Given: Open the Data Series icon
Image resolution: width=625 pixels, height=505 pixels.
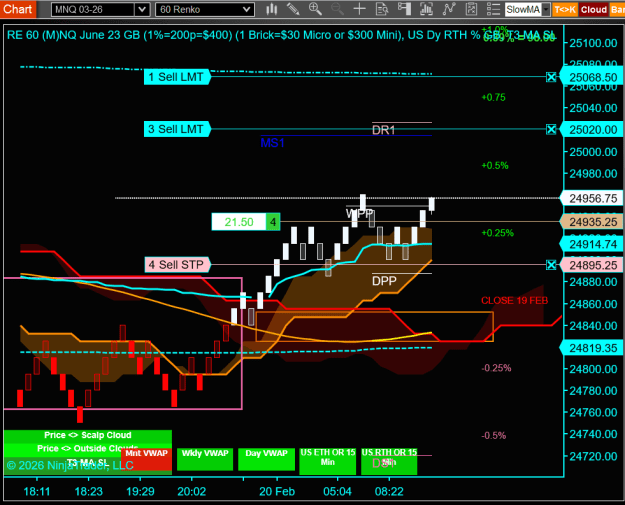Looking at the screenshot, I should pos(426,9).
